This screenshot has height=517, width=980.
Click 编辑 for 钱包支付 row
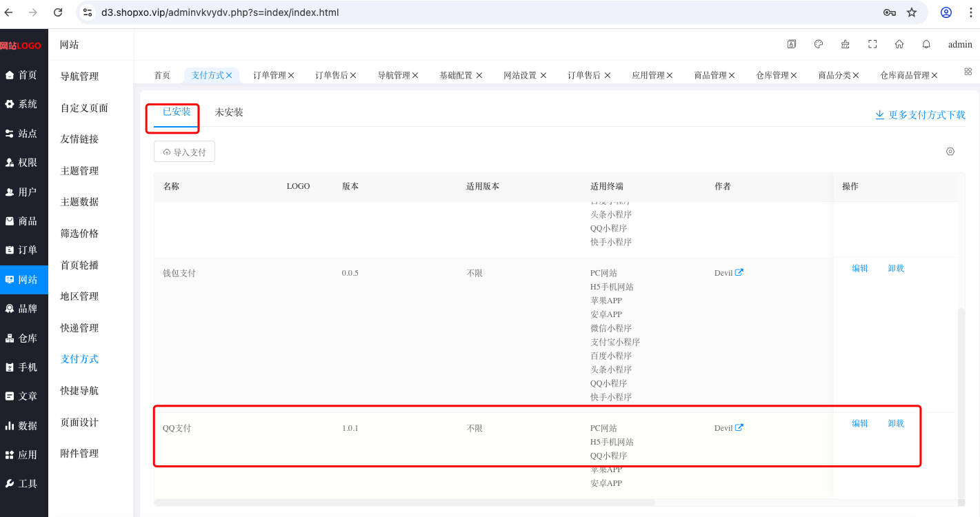pyautogui.click(x=860, y=268)
